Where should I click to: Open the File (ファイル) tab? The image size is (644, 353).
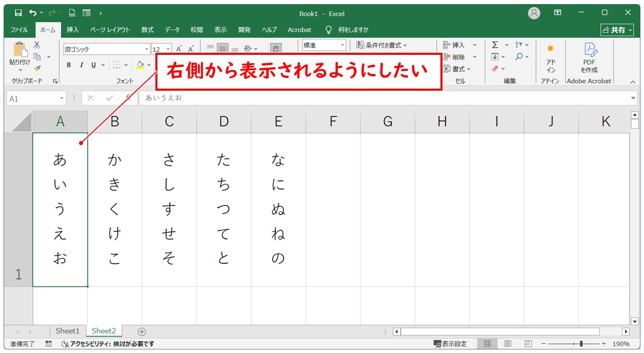(x=19, y=30)
